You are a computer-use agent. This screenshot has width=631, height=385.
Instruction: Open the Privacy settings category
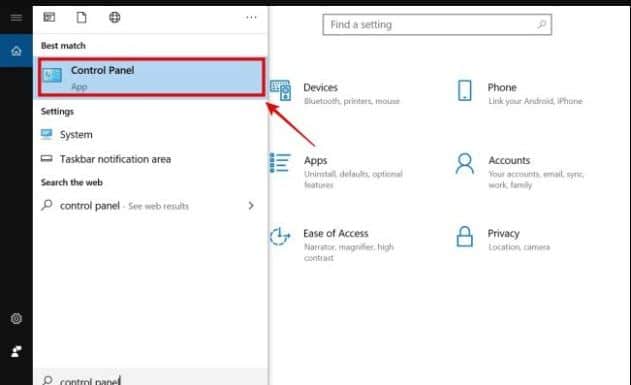coord(503,239)
